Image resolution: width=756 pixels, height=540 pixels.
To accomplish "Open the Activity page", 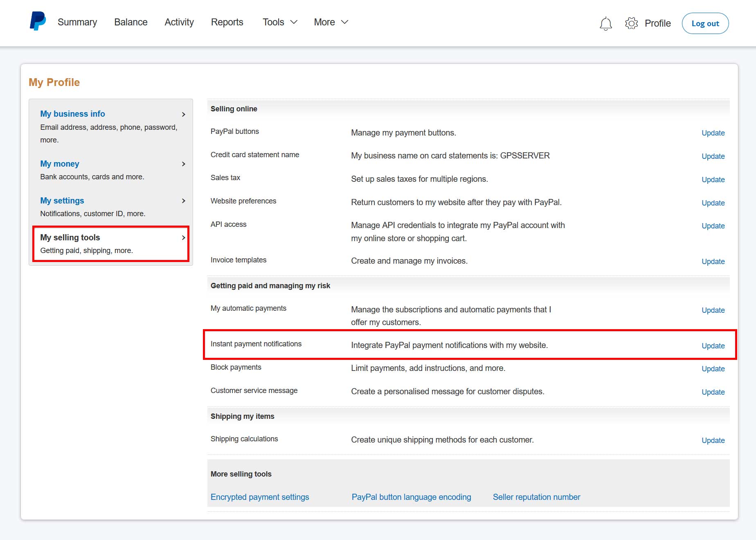I will coord(179,22).
